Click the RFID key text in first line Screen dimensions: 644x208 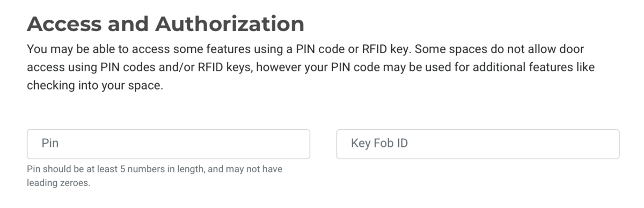pos(388,49)
